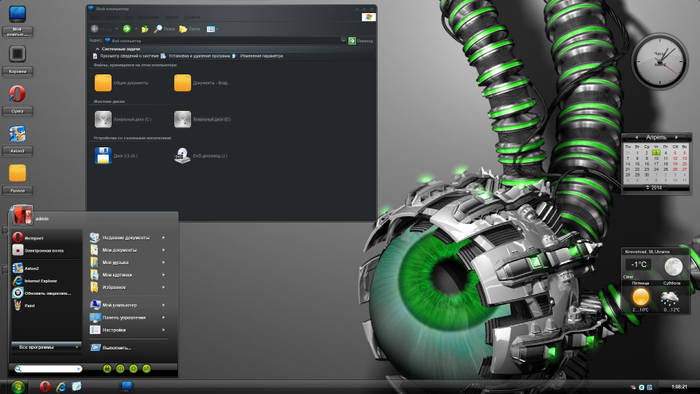Viewport: 700px width, 394px height.
Task: Click the first green power button in Start menu
Action: 107,369
